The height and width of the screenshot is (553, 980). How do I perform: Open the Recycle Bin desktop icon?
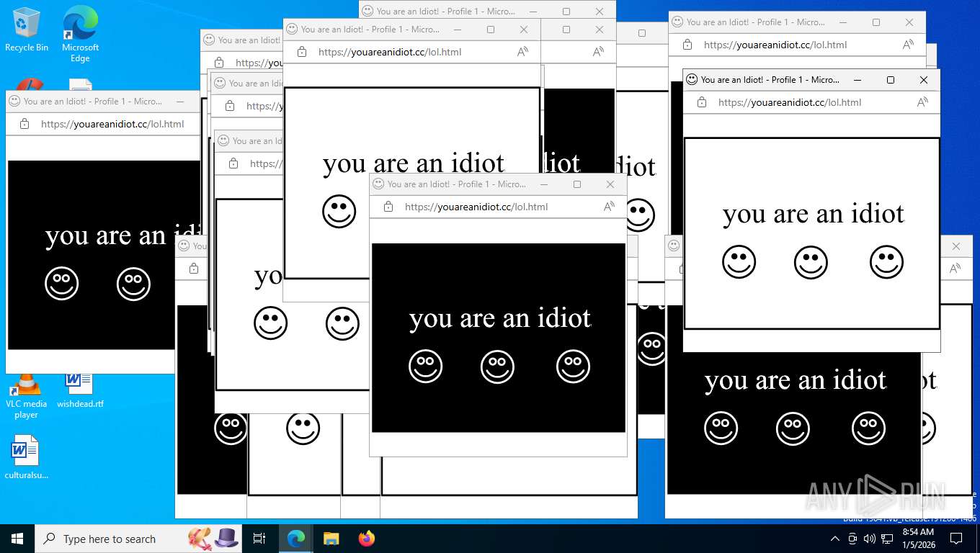(27, 30)
